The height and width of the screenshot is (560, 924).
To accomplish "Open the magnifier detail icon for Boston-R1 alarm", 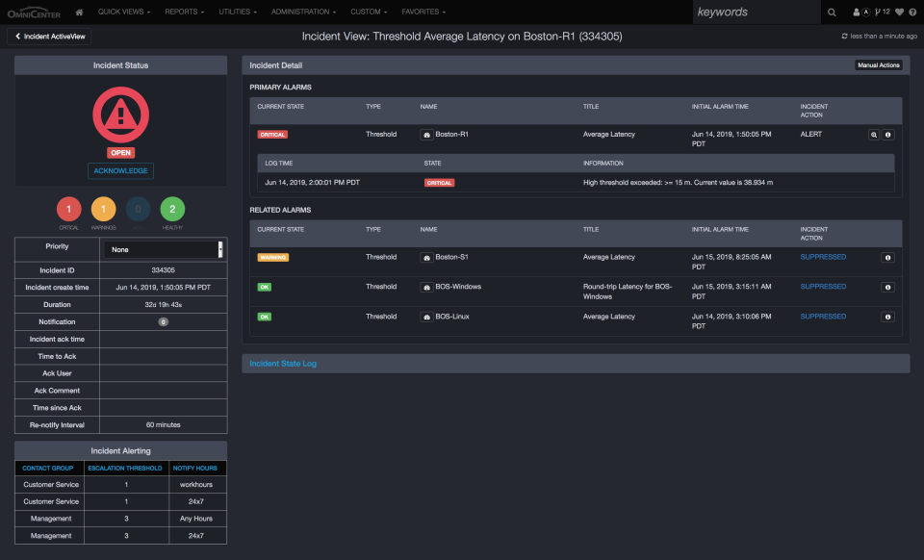I will tap(874, 135).
